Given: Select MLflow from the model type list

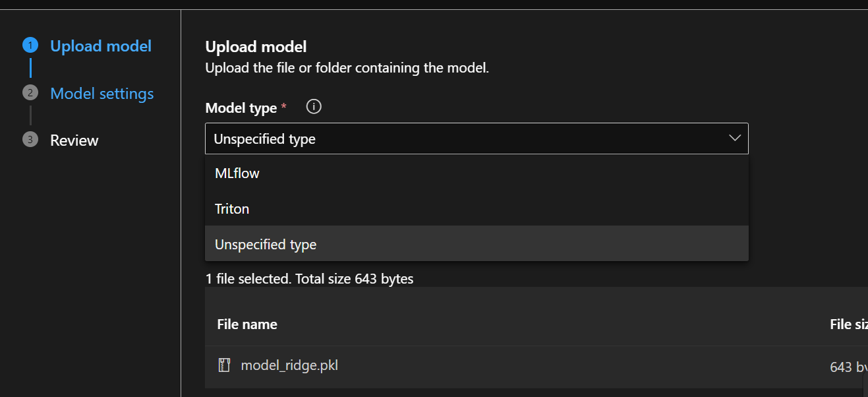Looking at the screenshot, I should coord(237,173).
